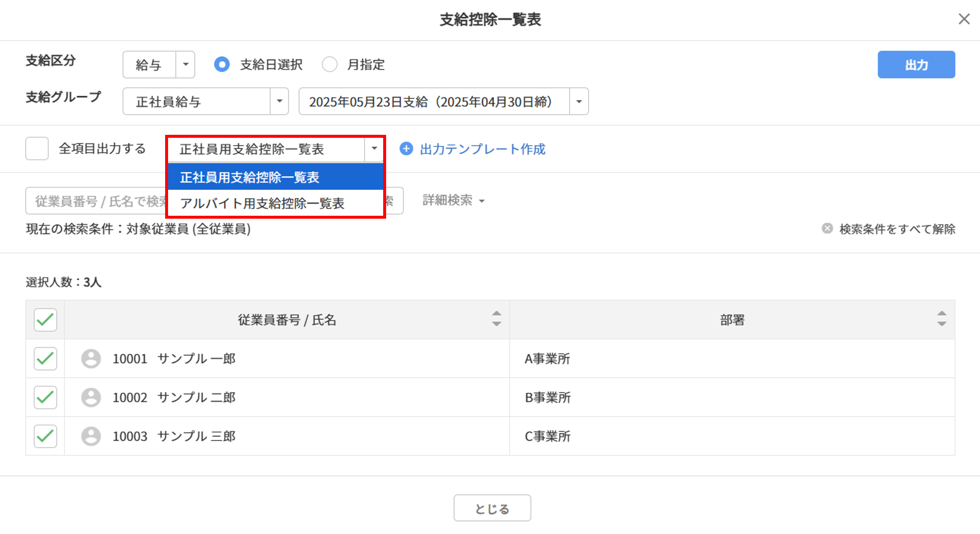Image resolution: width=980 pixels, height=534 pixels.
Task: Toggle the select-all checkbox in table header
Action: point(45,320)
